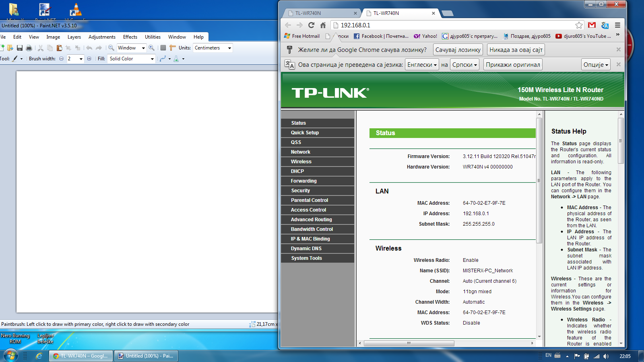
Task: Click the Paste clipboard icon in Paint.NET
Action: point(59,48)
